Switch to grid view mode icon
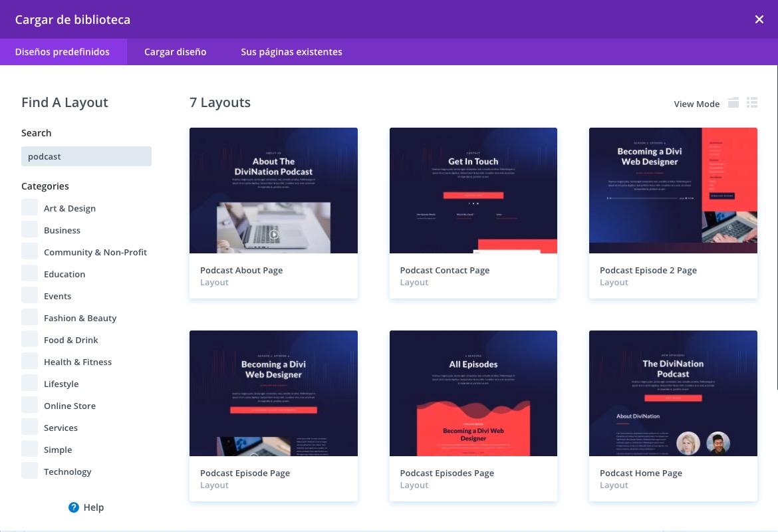Image resolution: width=778 pixels, height=532 pixels. click(733, 103)
